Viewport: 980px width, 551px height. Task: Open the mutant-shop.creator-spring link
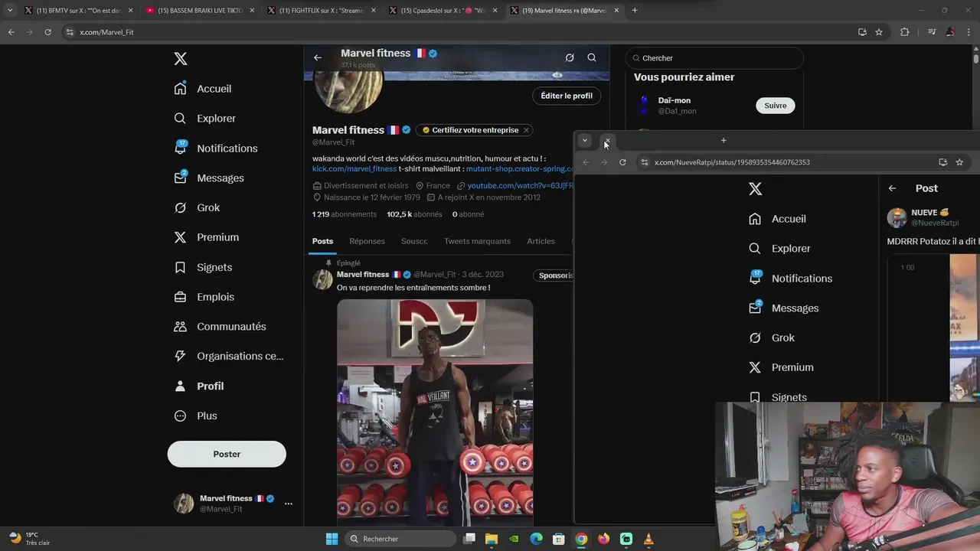(520, 168)
